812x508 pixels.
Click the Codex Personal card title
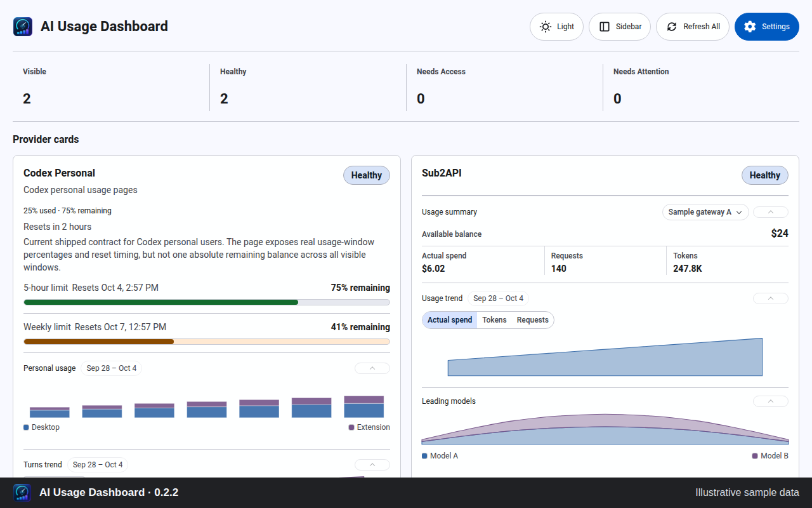[x=59, y=173]
